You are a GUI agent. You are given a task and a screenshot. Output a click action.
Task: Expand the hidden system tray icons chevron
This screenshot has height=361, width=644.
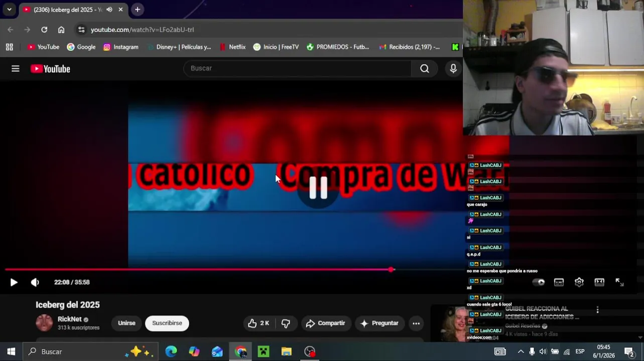[x=521, y=351]
